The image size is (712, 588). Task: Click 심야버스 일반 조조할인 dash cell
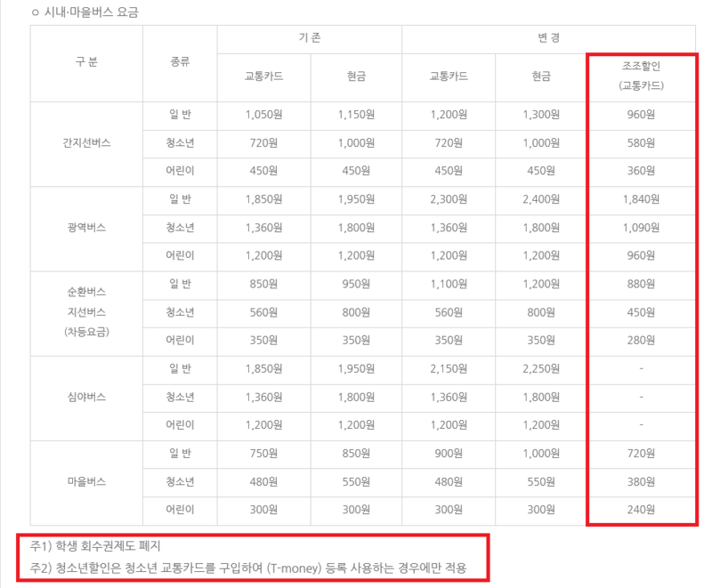click(x=641, y=369)
